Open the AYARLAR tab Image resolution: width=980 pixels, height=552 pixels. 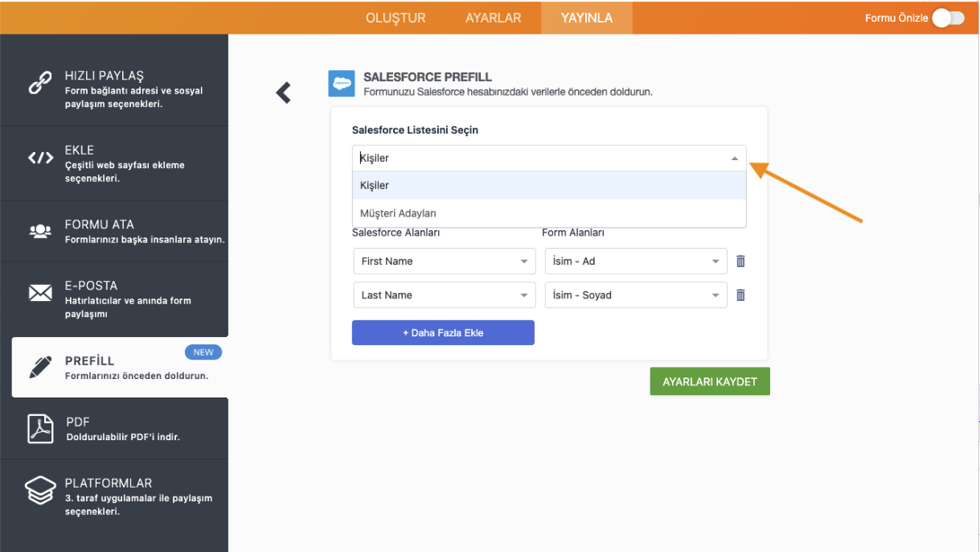[493, 18]
